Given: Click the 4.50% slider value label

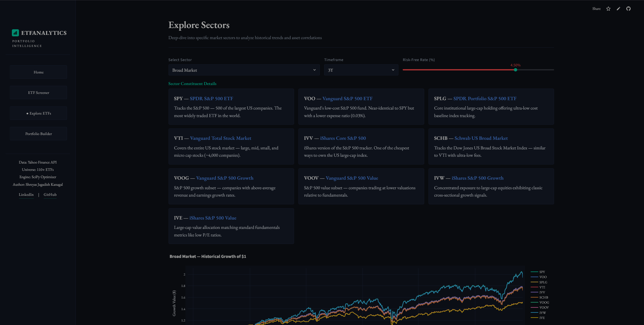Looking at the screenshot, I should point(515,65).
